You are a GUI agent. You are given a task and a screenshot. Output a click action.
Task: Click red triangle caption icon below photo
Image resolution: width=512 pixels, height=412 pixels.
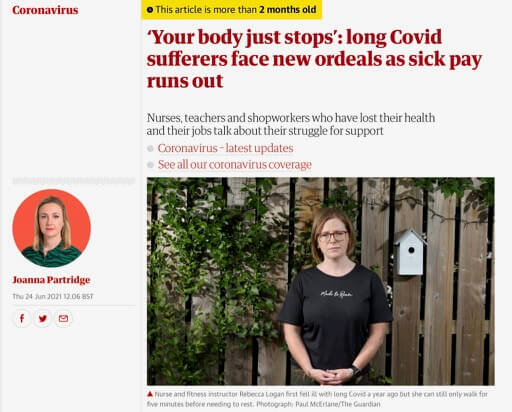tap(150, 394)
